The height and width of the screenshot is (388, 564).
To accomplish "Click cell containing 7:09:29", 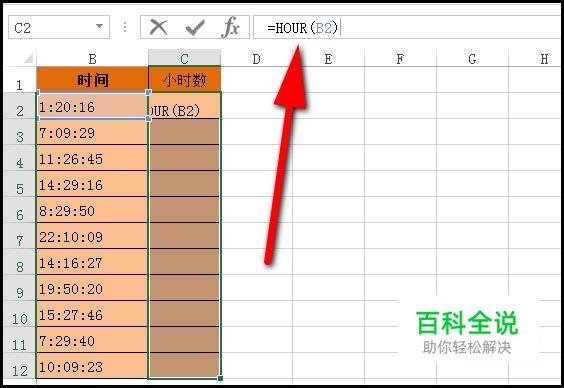I will tap(92, 132).
